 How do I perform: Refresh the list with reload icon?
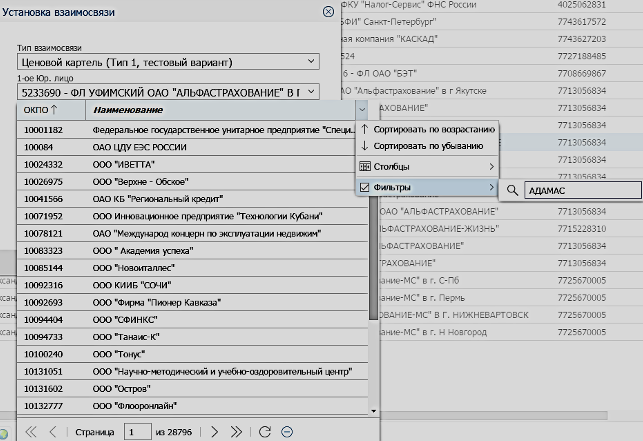coord(265,432)
